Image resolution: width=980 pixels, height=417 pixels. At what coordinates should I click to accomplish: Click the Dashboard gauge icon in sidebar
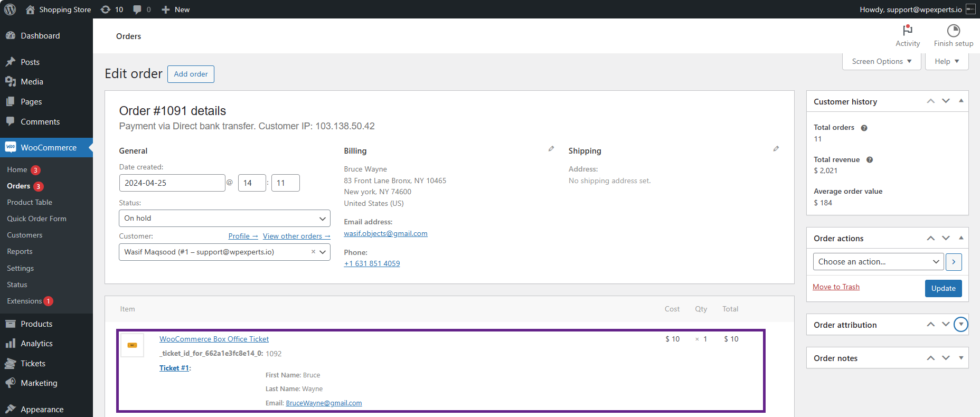click(x=11, y=35)
